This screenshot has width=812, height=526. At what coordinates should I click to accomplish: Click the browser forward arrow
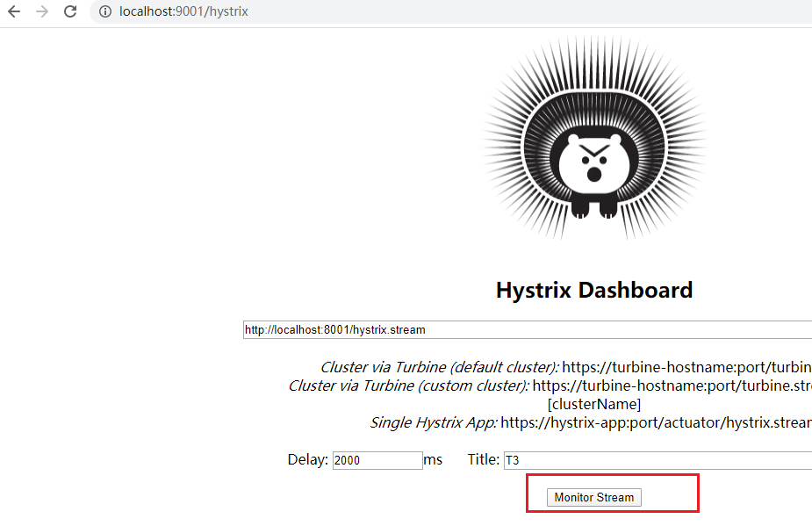click(x=42, y=11)
